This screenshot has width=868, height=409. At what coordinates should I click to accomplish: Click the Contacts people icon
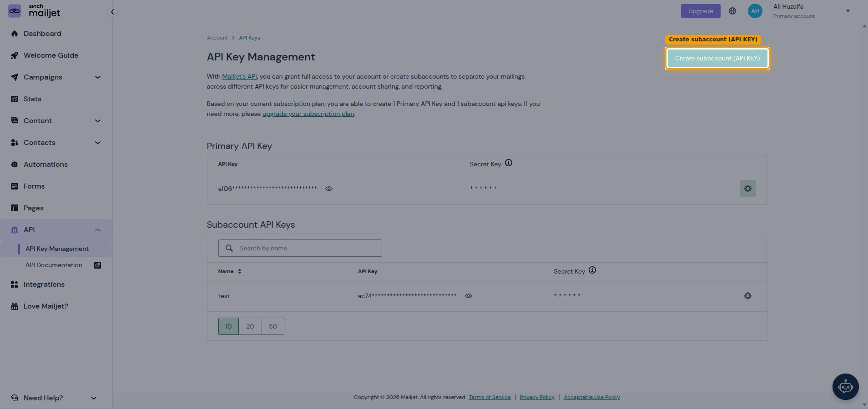pos(15,143)
